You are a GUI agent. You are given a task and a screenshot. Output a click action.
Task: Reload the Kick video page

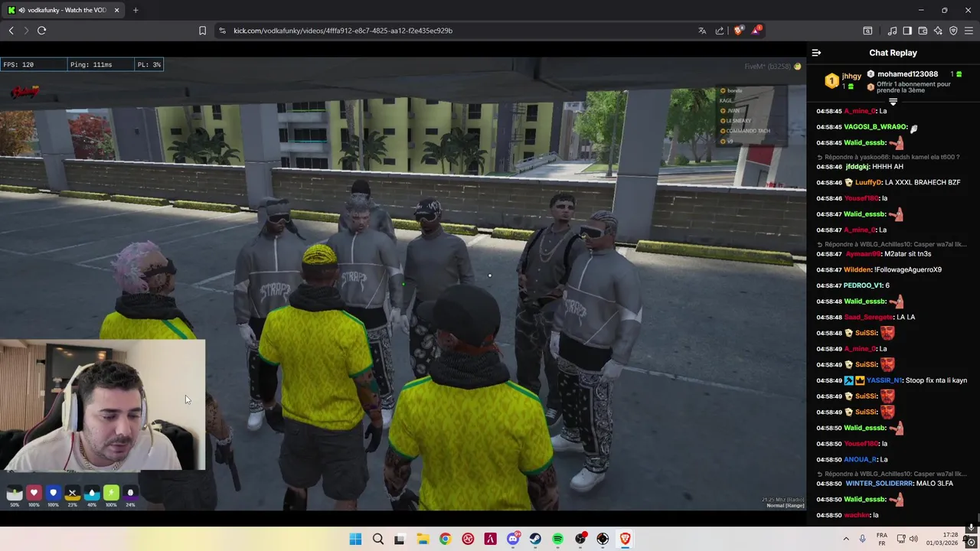(x=41, y=31)
